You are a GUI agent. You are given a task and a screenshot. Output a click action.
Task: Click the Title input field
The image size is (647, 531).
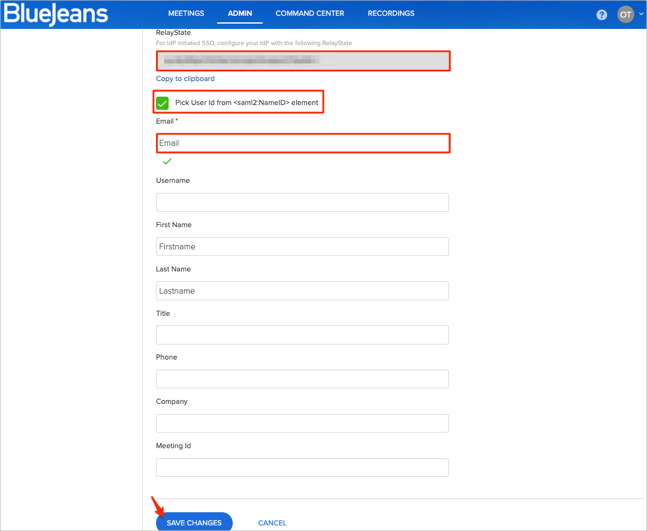click(302, 335)
